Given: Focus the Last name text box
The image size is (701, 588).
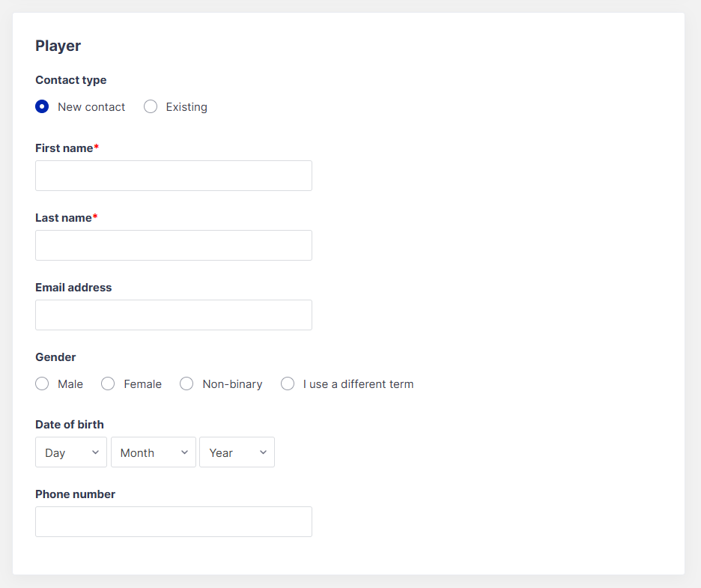Looking at the screenshot, I should [x=173, y=245].
